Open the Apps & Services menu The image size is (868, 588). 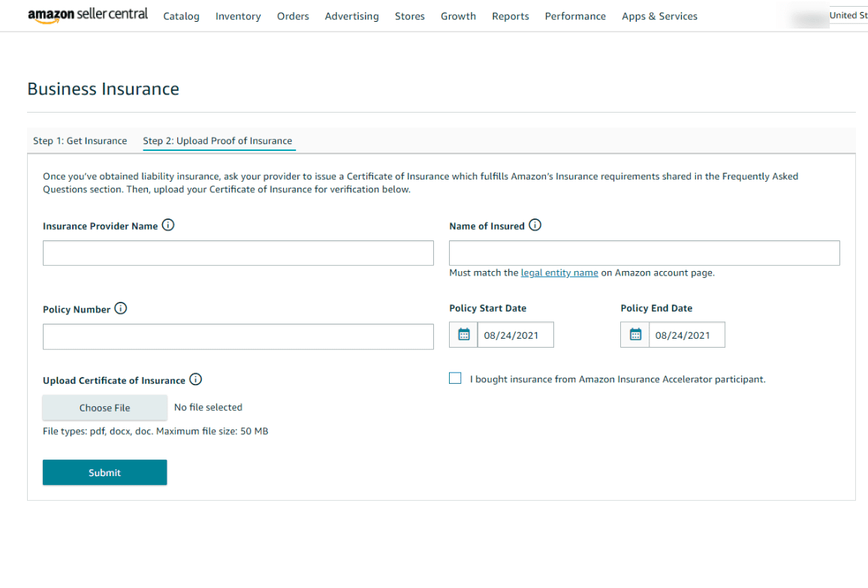[x=659, y=16]
